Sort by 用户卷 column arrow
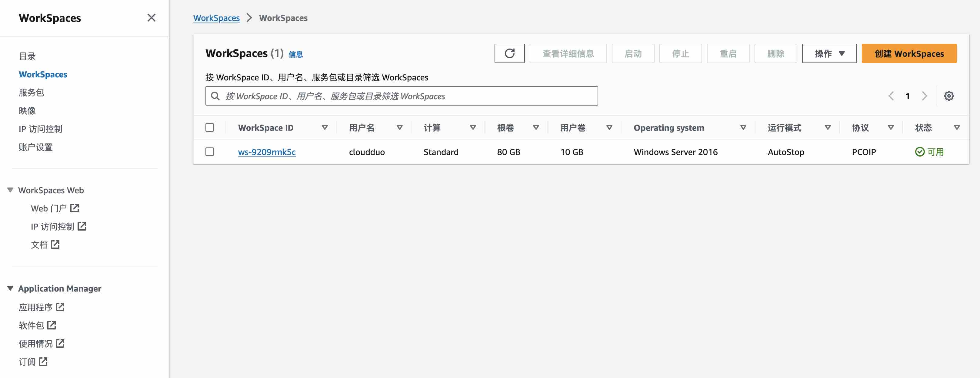980x378 pixels. (609, 128)
